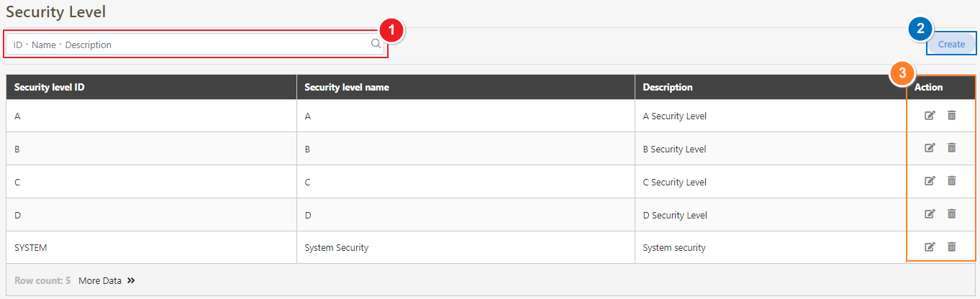Click the Security level ID column header
980x299 pixels.
coord(50,88)
